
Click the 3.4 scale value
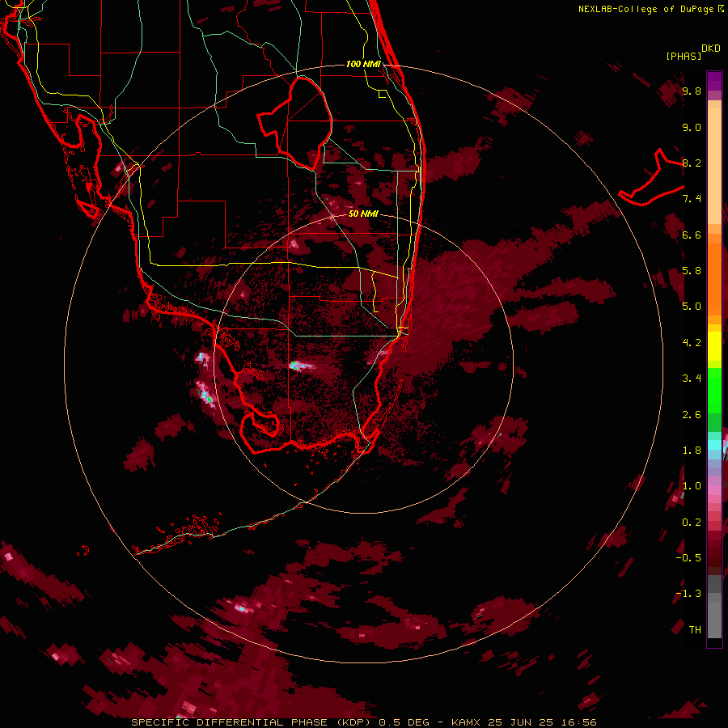click(x=692, y=379)
